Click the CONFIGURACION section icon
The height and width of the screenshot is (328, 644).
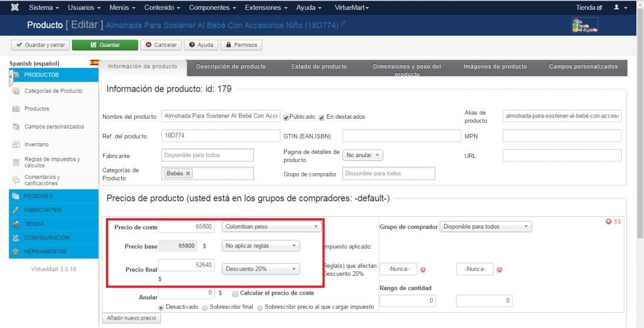click(16, 238)
